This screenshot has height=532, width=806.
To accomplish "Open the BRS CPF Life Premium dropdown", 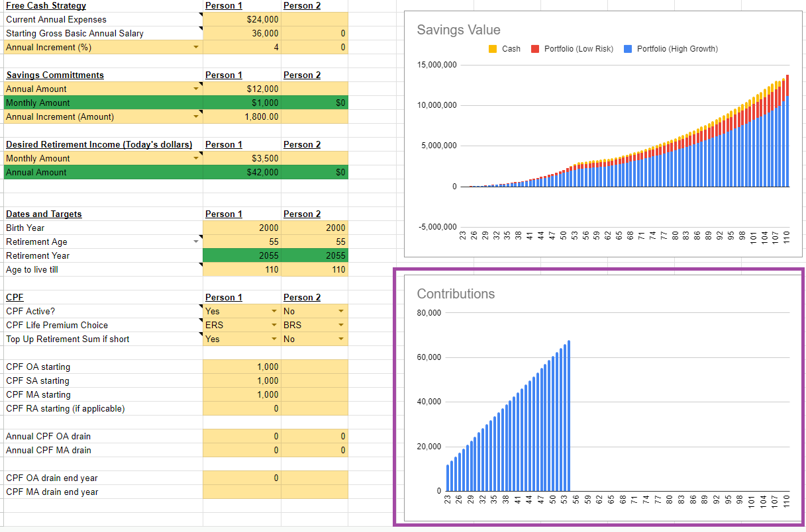I will click(340, 326).
